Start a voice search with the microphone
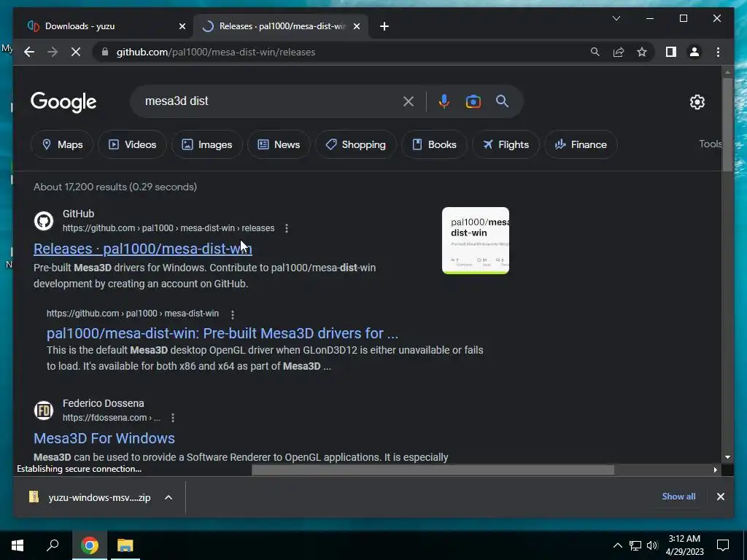Image resolution: width=747 pixels, height=560 pixels. pos(444,101)
